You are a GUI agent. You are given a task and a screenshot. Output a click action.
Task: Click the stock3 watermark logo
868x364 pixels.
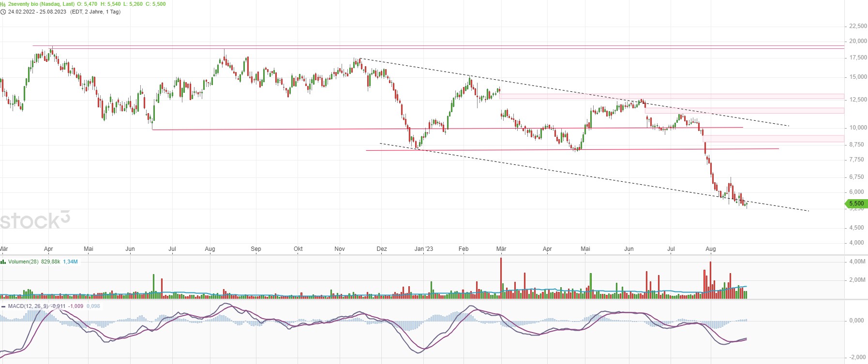(x=35, y=220)
